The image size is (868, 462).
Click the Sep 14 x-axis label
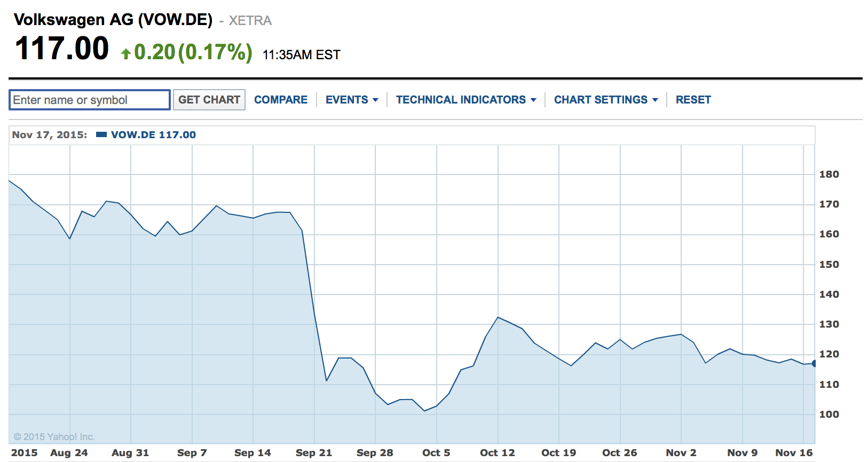[252, 453]
